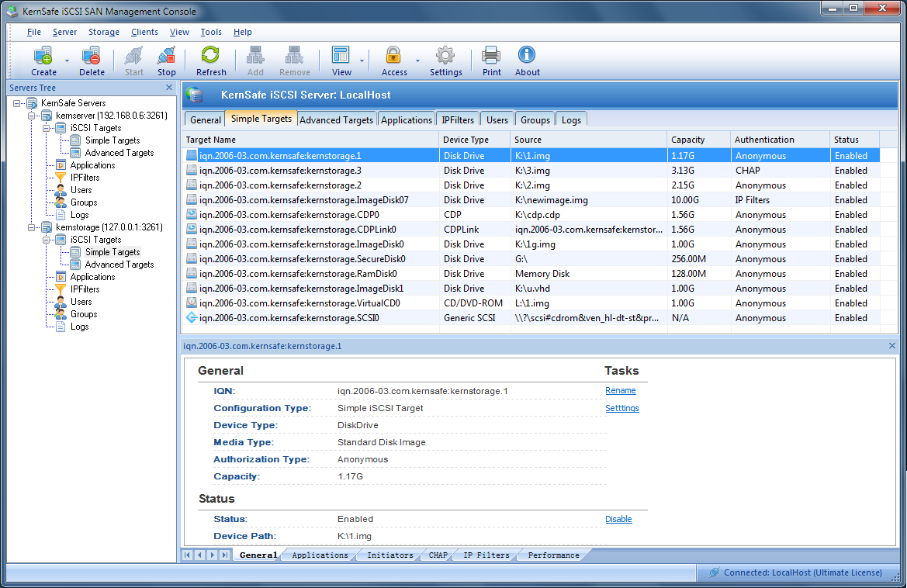Collapse the kernserver (192.168.0.6:3261) node

pyautogui.click(x=32, y=116)
